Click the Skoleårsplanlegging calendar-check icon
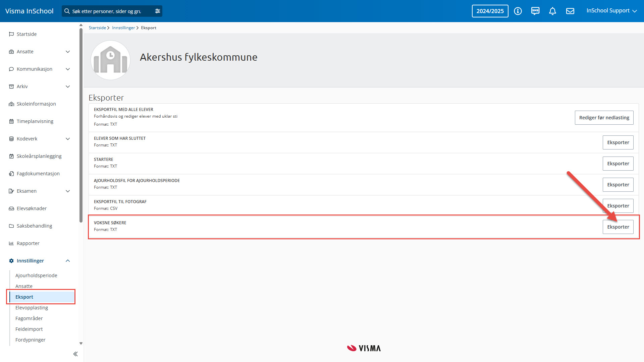Screen dimensions: 644x362 (11, 156)
